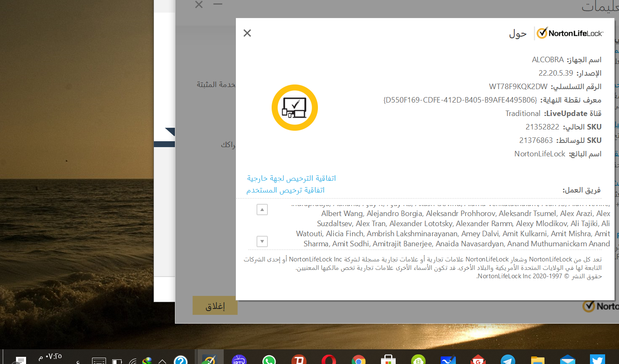Open the user license agreement link

286,190
